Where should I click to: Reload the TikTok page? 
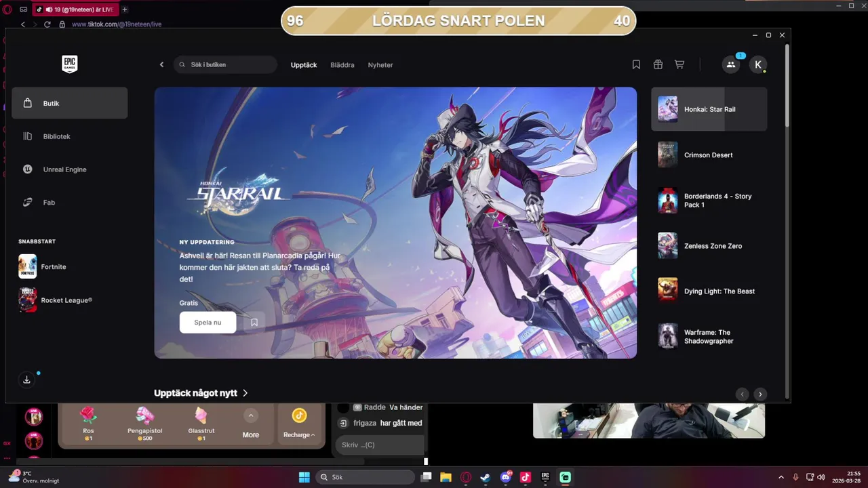(x=47, y=24)
